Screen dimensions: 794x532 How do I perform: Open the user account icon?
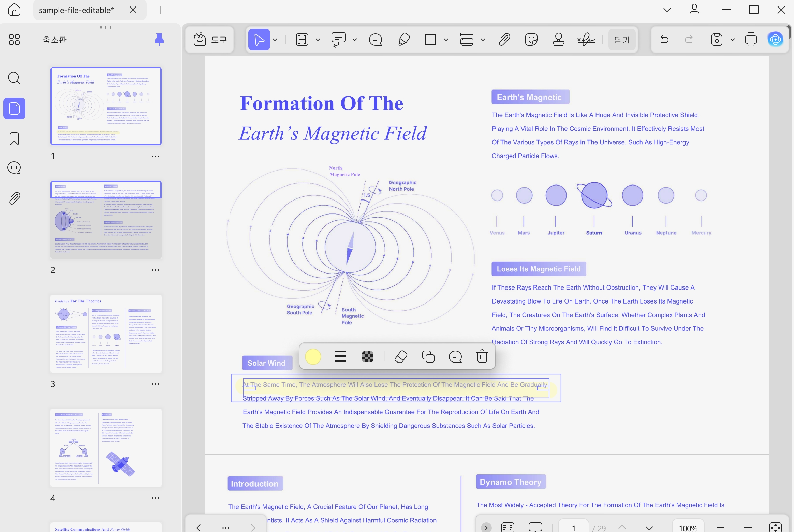tap(694, 10)
